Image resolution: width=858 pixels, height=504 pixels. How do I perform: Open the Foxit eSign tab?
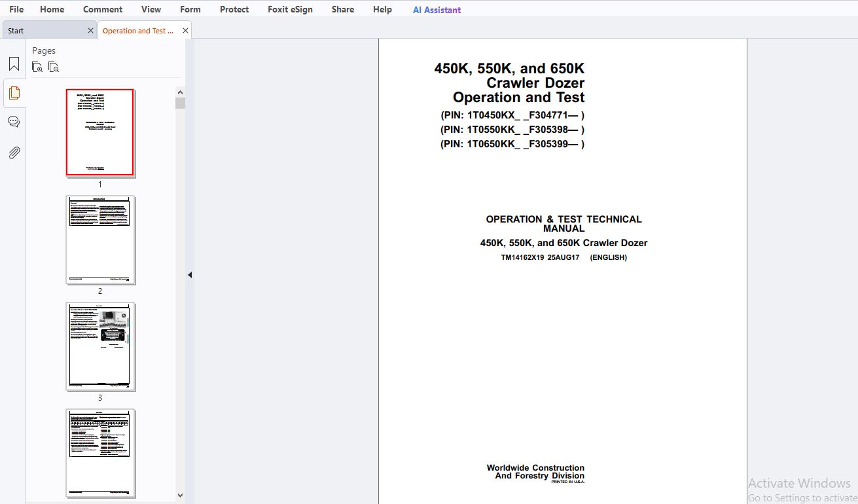point(290,9)
